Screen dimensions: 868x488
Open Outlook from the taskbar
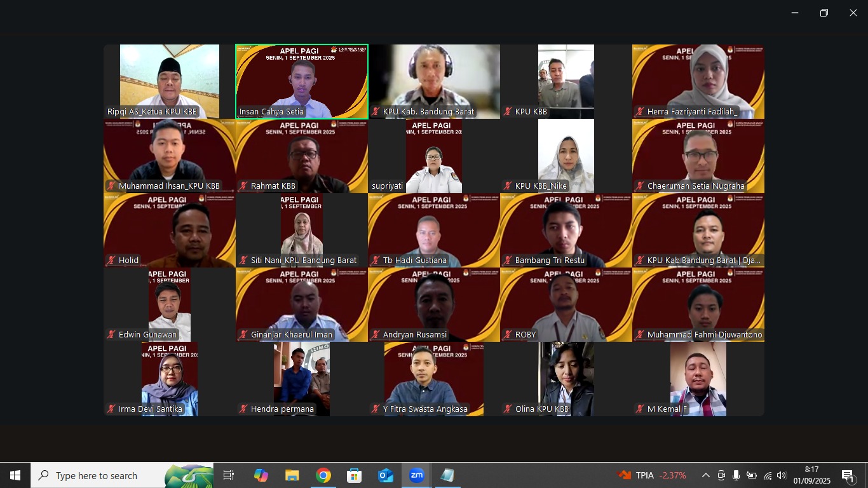pyautogui.click(x=385, y=475)
